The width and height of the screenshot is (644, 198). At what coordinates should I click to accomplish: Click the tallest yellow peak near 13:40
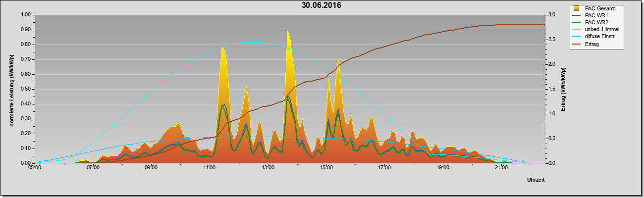pyautogui.click(x=287, y=33)
